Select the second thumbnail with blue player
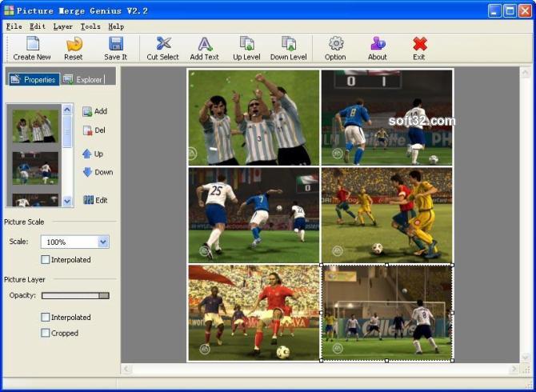536x392 pixels. coord(35,168)
